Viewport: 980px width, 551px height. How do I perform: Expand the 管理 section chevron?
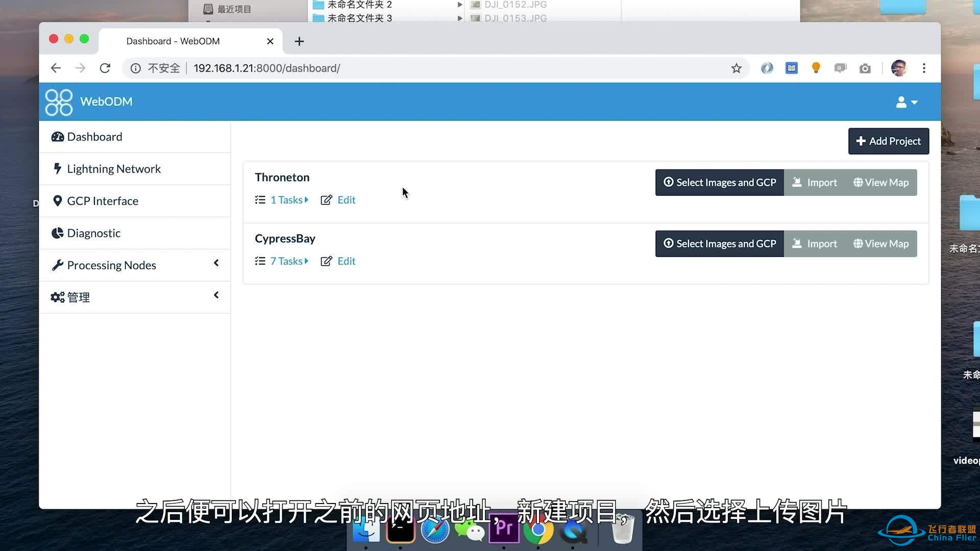[216, 297]
